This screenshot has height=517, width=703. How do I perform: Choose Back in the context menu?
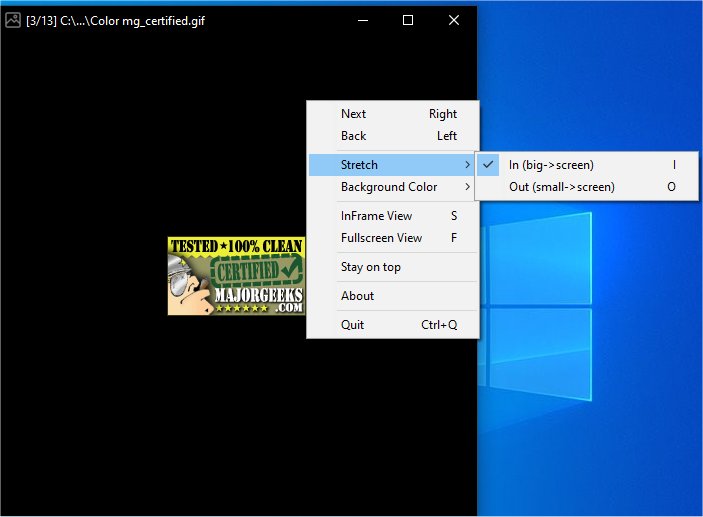[x=354, y=136]
